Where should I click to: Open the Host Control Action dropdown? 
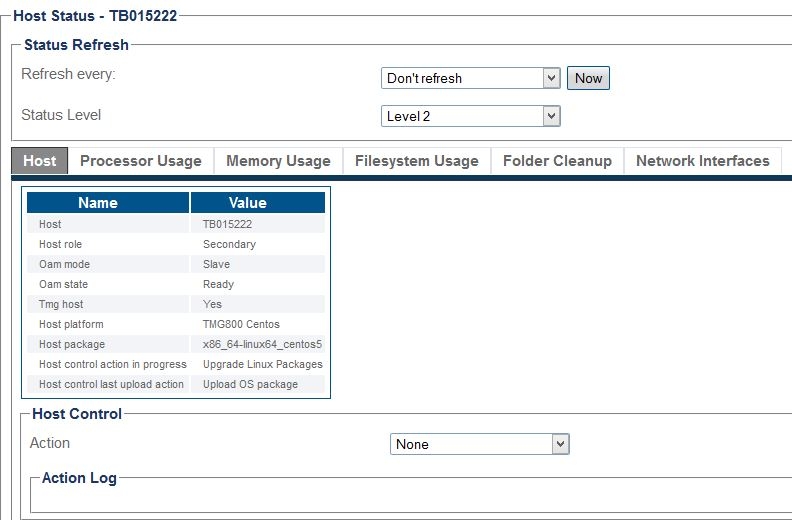coord(479,444)
